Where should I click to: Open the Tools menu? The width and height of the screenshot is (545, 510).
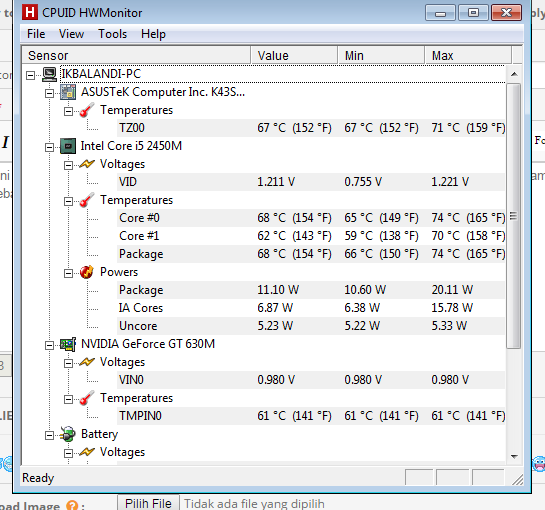113,34
